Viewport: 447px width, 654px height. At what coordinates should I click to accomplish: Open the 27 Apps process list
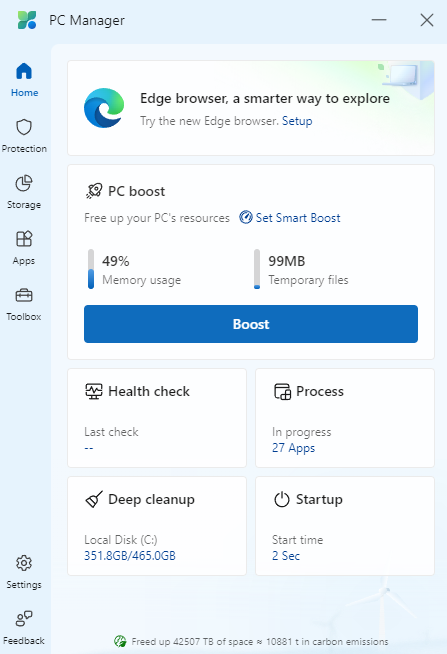pos(294,448)
